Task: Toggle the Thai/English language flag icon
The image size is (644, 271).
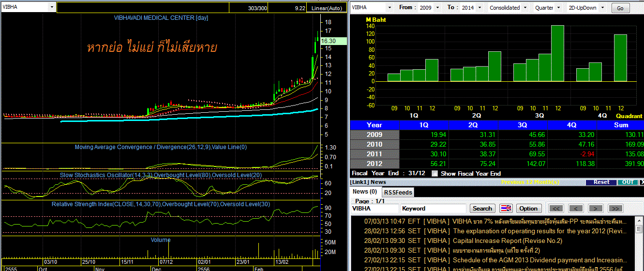Action: [506, 208]
